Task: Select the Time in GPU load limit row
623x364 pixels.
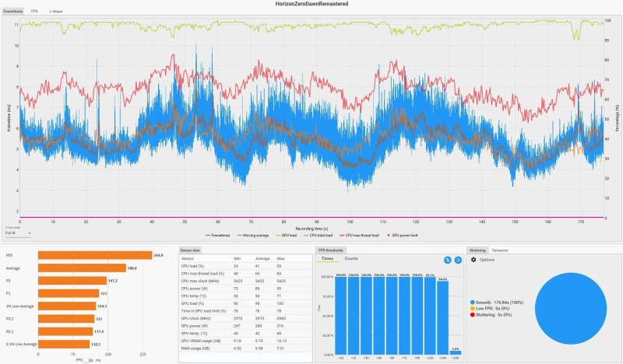Action: point(245,311)
